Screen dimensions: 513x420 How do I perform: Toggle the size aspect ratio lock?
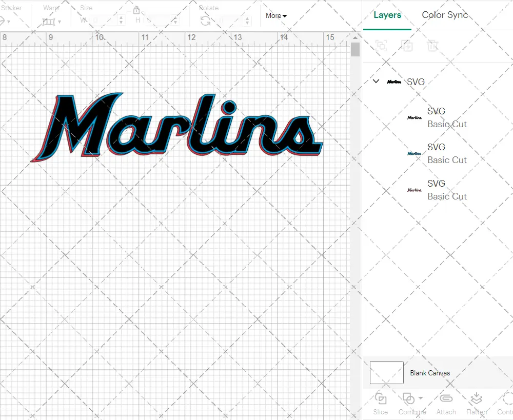(136, 10)
